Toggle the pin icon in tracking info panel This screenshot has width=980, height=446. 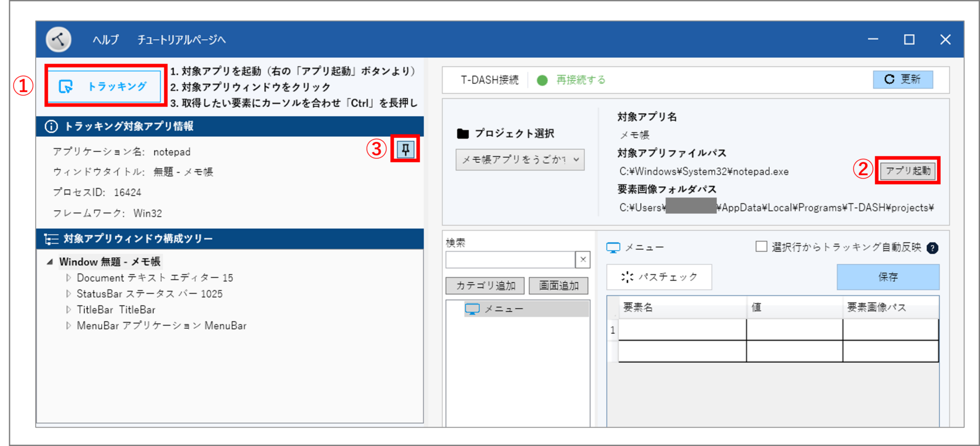[405, 150]
